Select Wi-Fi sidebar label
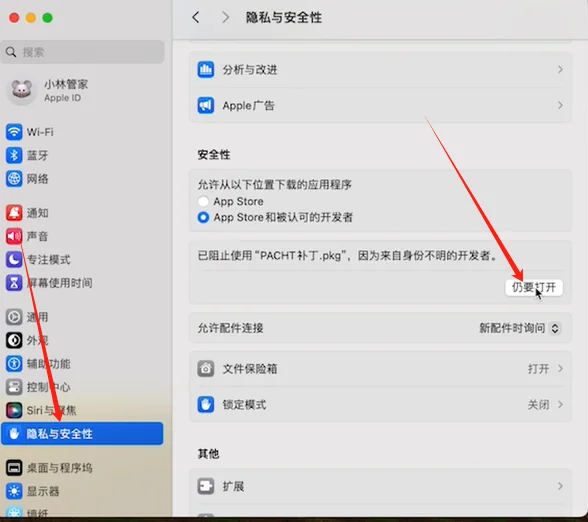This screenshot has width=588, height=522. click(x=40, y=132)
